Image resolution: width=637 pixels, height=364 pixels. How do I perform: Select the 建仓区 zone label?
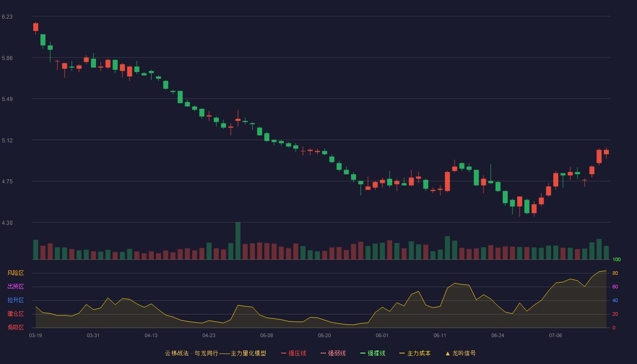coord(15,314)
